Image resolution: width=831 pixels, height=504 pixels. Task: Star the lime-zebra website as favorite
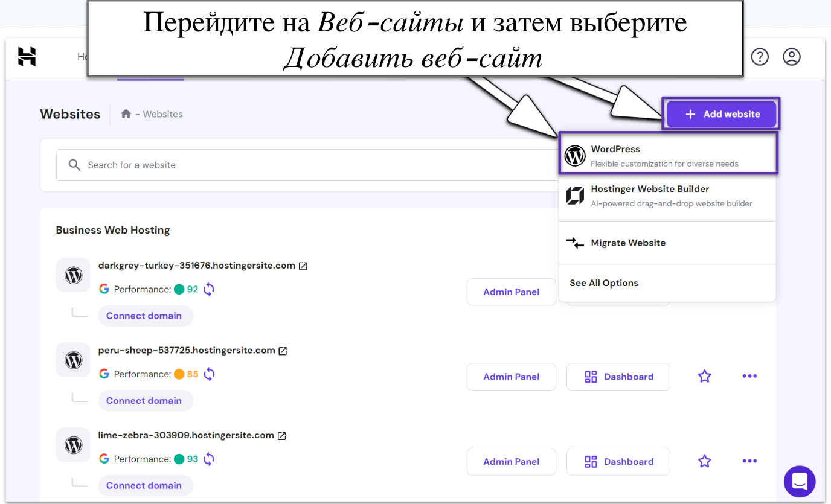(x=704, y=461)
